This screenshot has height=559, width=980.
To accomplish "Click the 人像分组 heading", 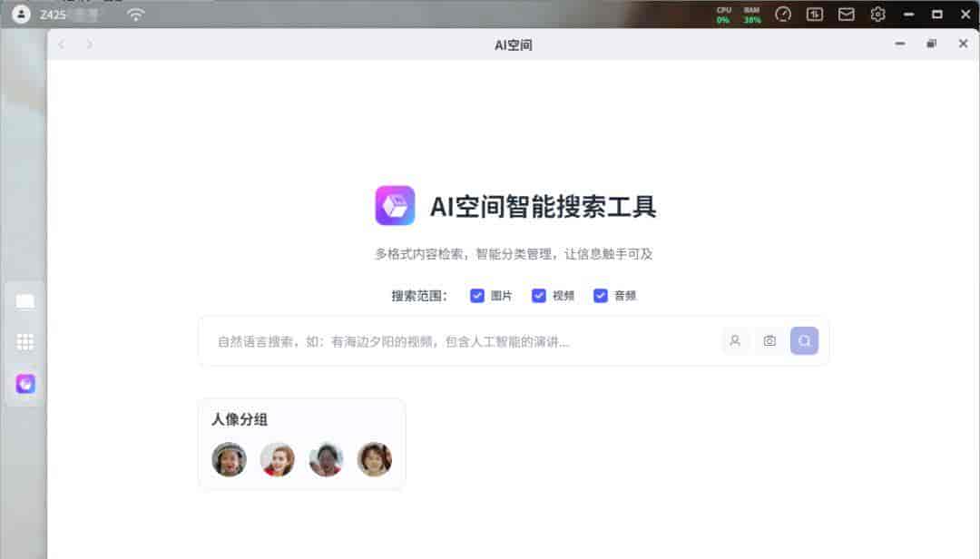I will [x=240, y=419].
